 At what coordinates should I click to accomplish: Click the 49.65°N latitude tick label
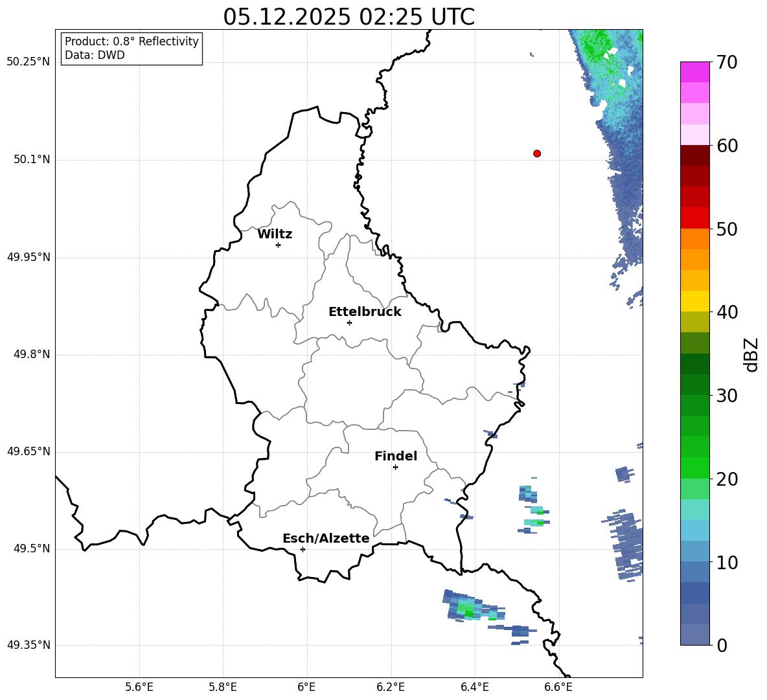click(x=29, y=451)
